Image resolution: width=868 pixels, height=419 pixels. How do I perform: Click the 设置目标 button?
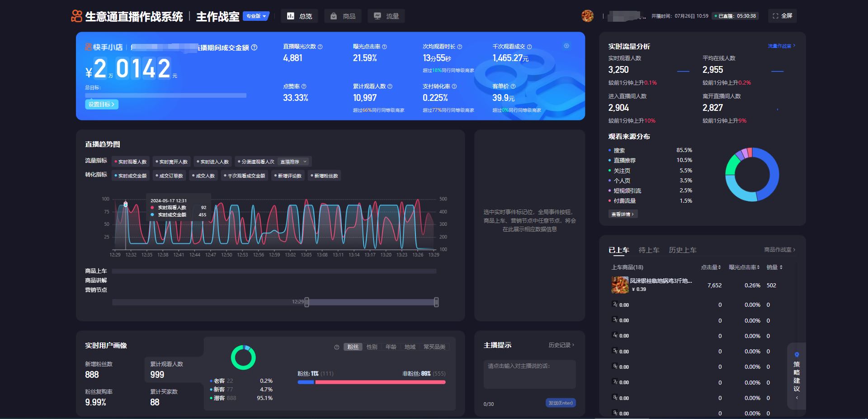(102, 104)
